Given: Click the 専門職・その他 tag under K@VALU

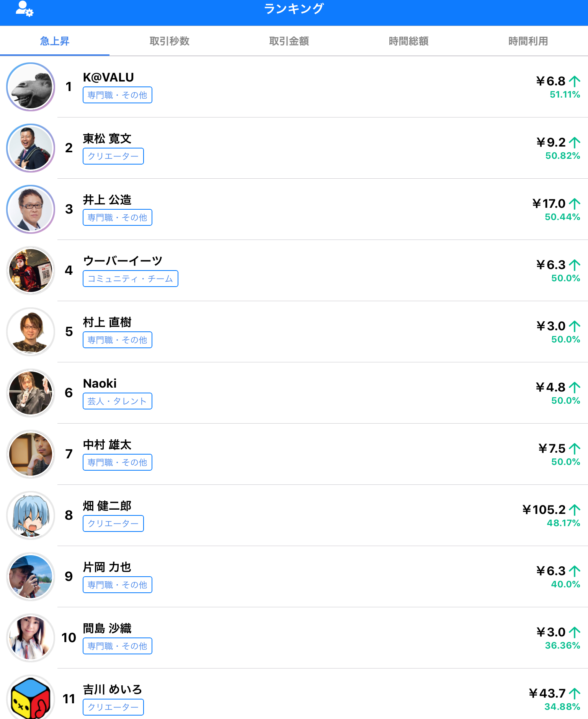Looking at the screenshot, I should tap(117, 95).
